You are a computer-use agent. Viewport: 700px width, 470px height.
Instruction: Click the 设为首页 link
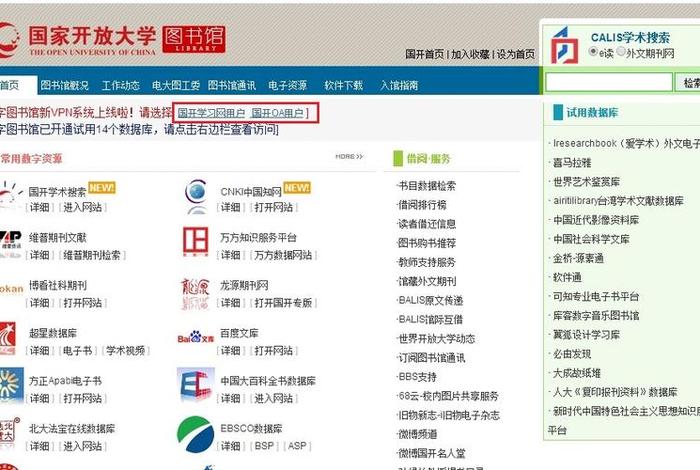[x=516, y=54]
